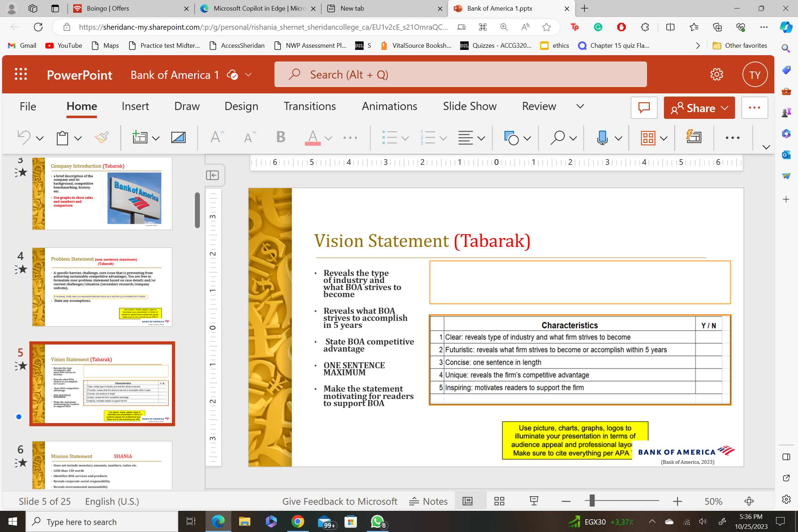This screenshot has height=532, width=798.
Task: Open File Explorer from the taskbar
Action: tap(244, 521)
